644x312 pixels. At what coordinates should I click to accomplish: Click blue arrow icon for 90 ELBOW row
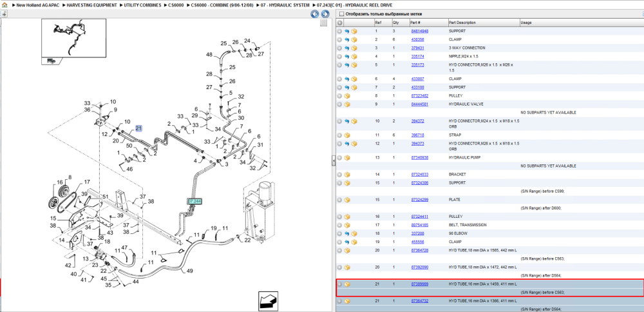pos(346,233)
